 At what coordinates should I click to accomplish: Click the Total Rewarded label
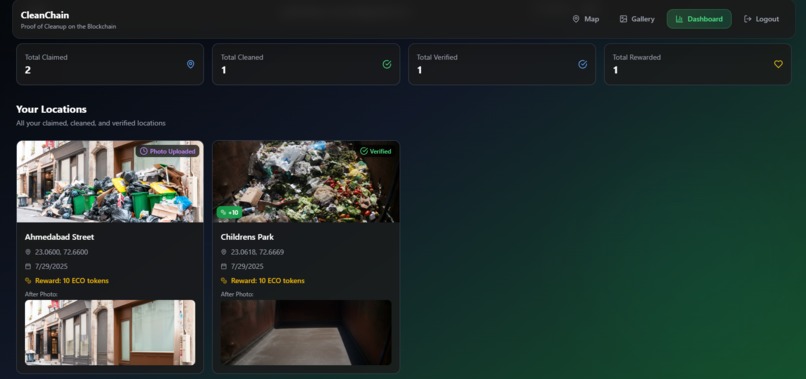[x=636, y=57]
